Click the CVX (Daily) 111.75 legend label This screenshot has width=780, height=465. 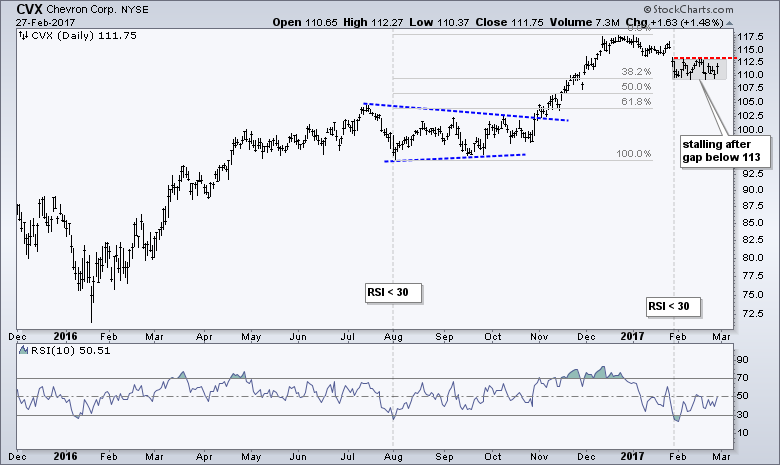[84, 35]
